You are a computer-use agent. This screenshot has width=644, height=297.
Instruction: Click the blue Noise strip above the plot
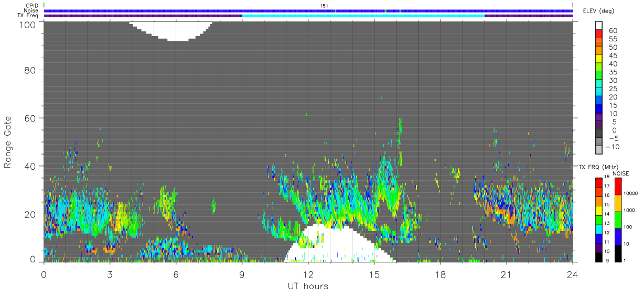point(308,10)
